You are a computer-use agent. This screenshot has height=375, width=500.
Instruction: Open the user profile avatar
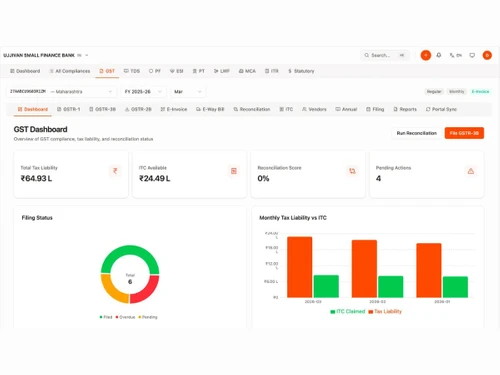487,55
